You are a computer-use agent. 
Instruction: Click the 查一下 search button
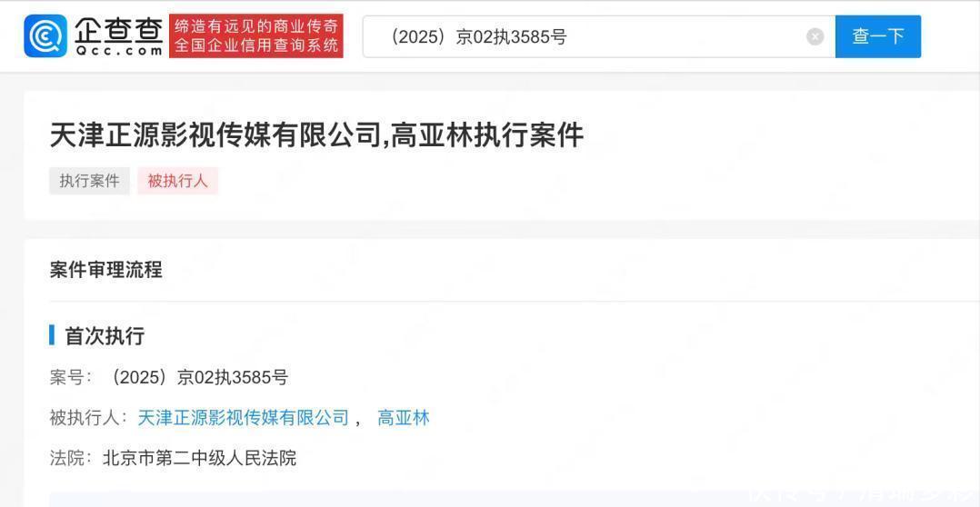click(877, 37)
